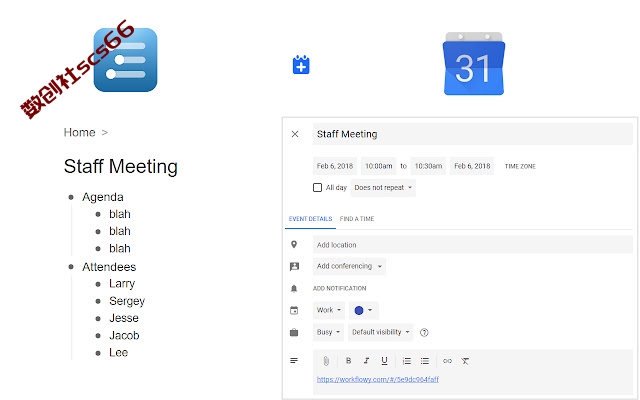Switch to the Event Details tab
Viewport: 640px width, 400px height.
(310, 219)
